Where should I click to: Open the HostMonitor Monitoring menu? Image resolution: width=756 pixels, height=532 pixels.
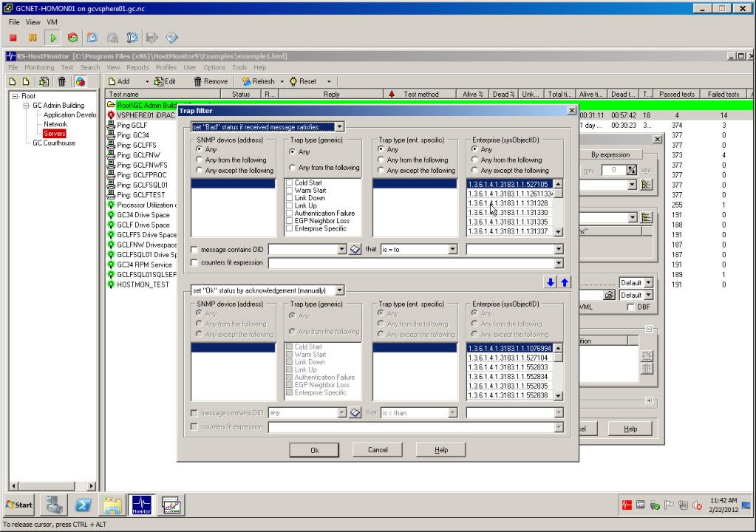click(39, 67)
